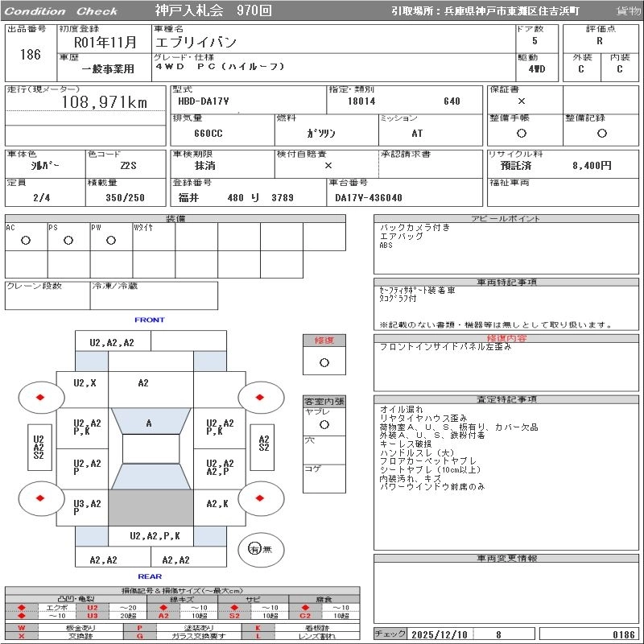Click the A2,K rear quarter code
644x644 pixels.
217,504
